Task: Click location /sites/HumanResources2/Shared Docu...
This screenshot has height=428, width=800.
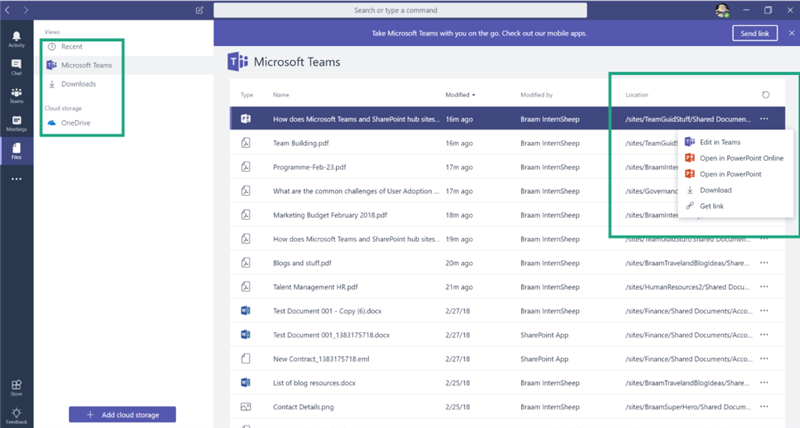Action: 687,287
